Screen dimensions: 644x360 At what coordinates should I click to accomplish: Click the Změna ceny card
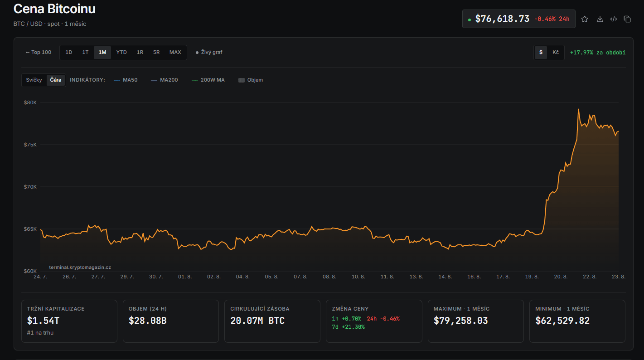point(374,321)
